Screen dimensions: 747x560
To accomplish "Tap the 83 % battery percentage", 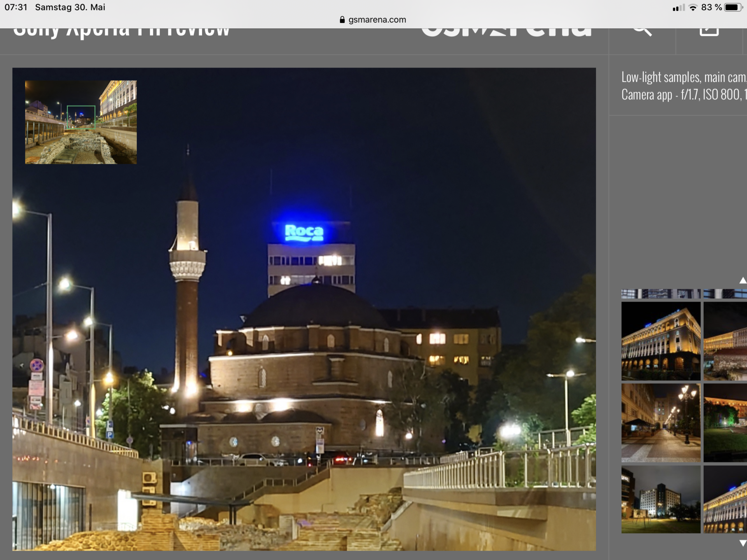I will 711,7.
